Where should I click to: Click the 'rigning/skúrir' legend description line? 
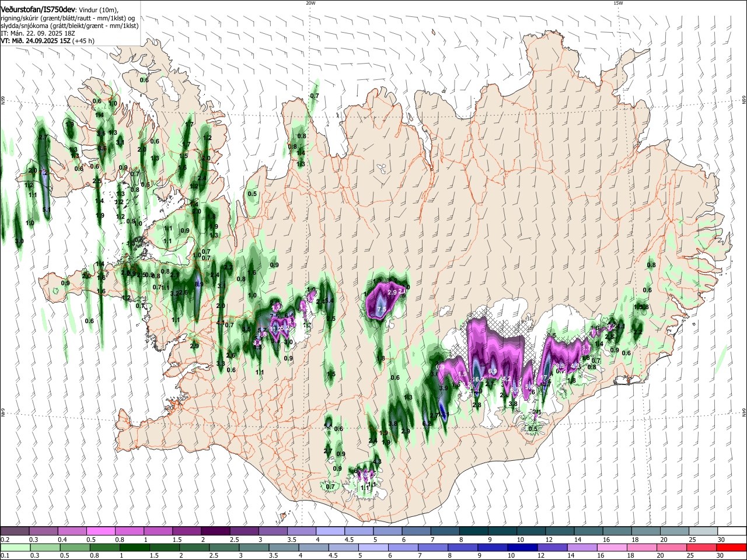(68, 18)
